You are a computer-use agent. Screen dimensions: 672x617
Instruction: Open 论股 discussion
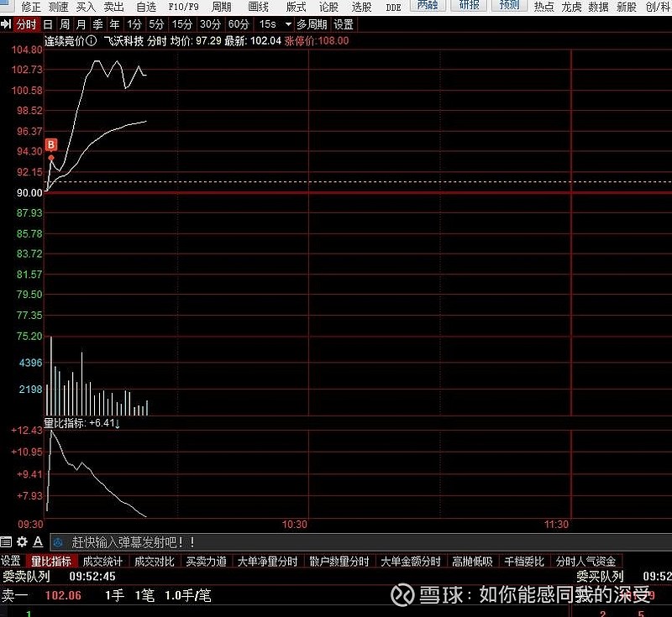pyautogui.click(x=328, y=7)
